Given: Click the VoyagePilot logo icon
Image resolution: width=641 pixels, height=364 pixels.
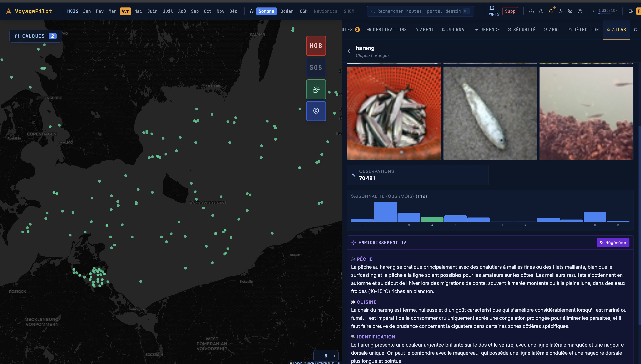Looking at the screenshot, I should pos(9,11).
